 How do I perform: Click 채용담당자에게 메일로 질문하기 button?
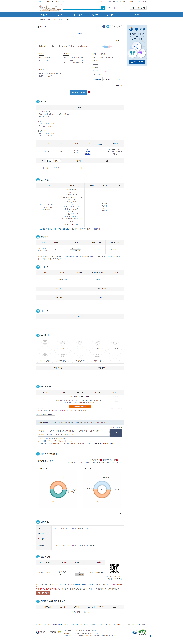tap(103, 444)
